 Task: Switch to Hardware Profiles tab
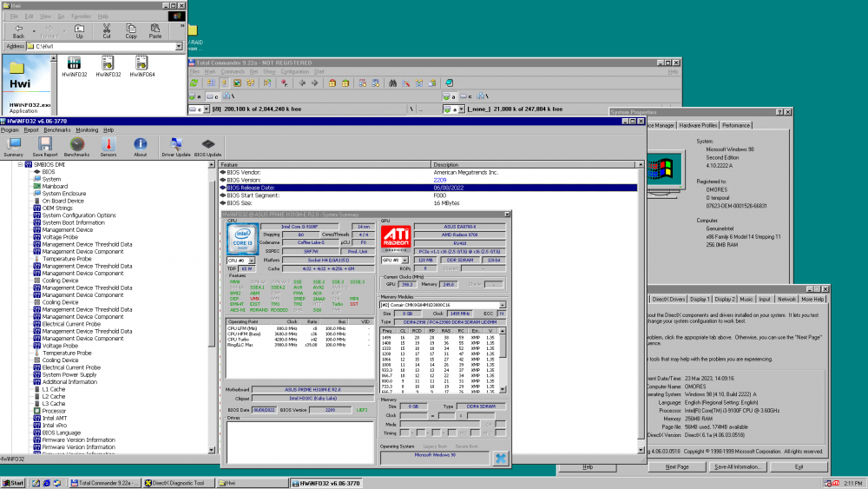coord(698,126)
